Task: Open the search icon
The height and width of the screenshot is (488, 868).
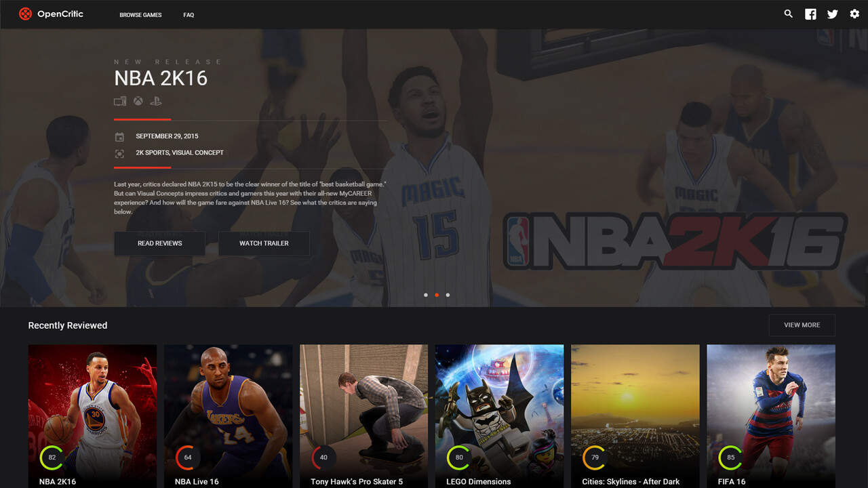Action: tap(788, 14)
